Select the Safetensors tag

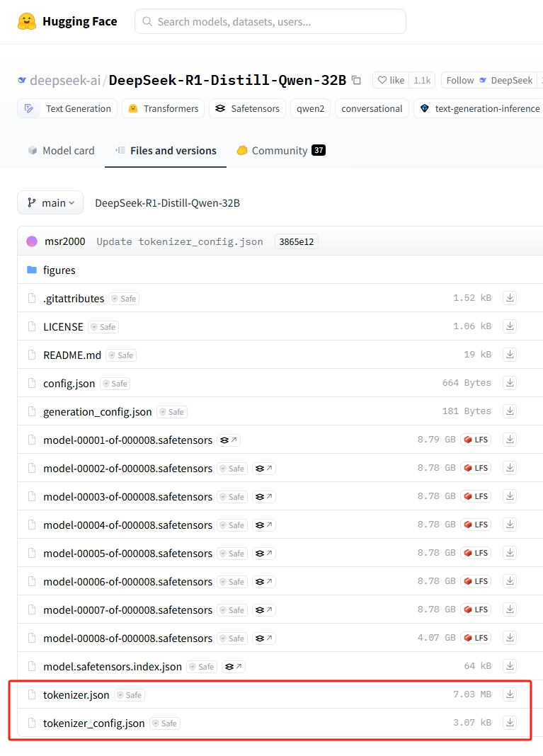point(247,108)
